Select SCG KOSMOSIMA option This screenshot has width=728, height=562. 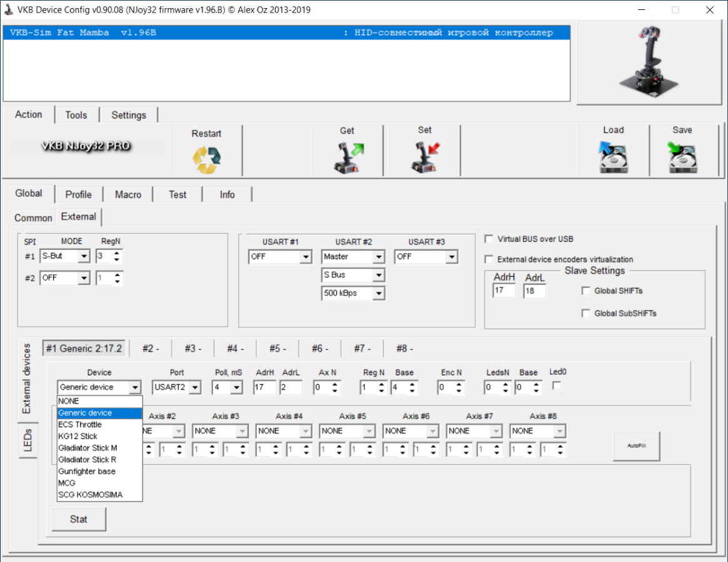click(99, 495)
